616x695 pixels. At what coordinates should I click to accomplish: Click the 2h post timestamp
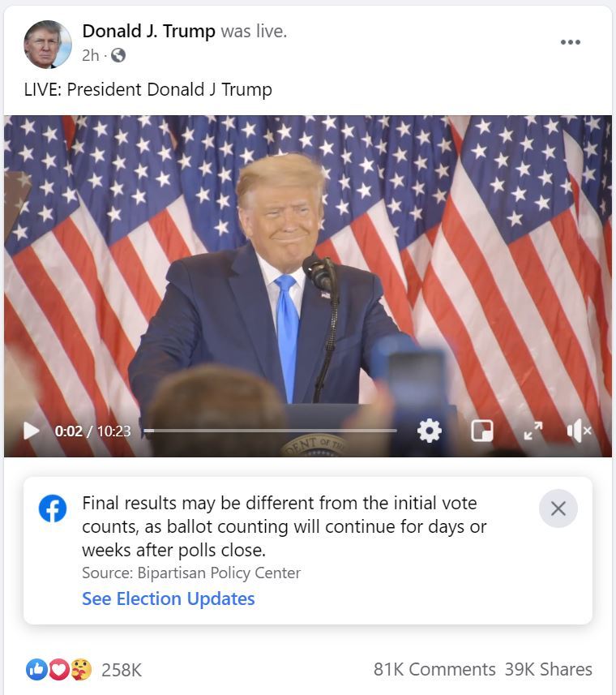tap(90, 55)
